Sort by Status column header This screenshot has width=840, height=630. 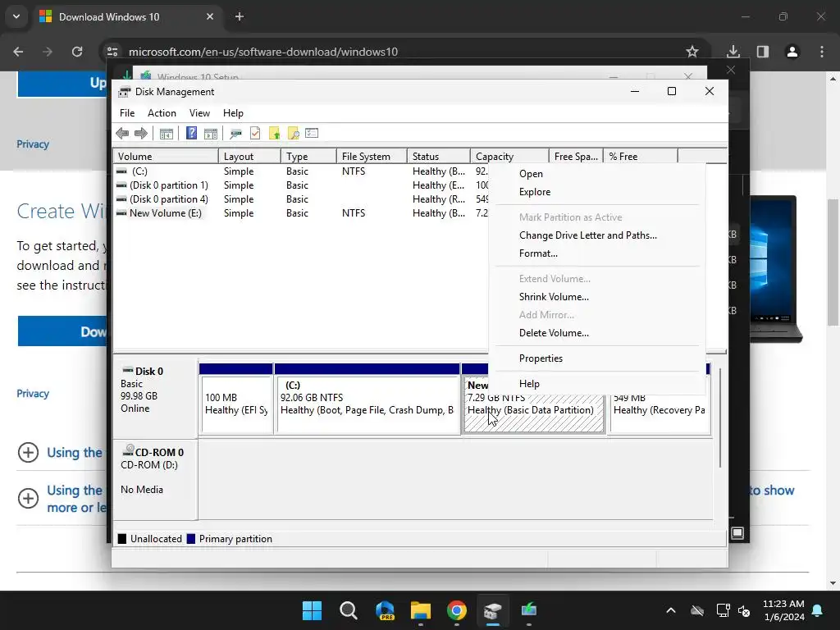pyautogui.click(x=439, y=157)
